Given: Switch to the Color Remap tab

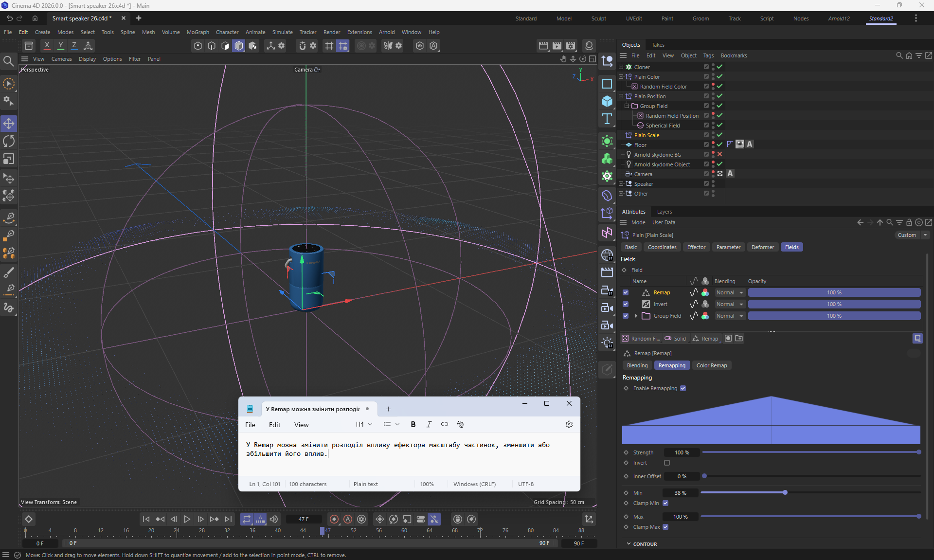Looking at the screenshot, I should 711,365.
